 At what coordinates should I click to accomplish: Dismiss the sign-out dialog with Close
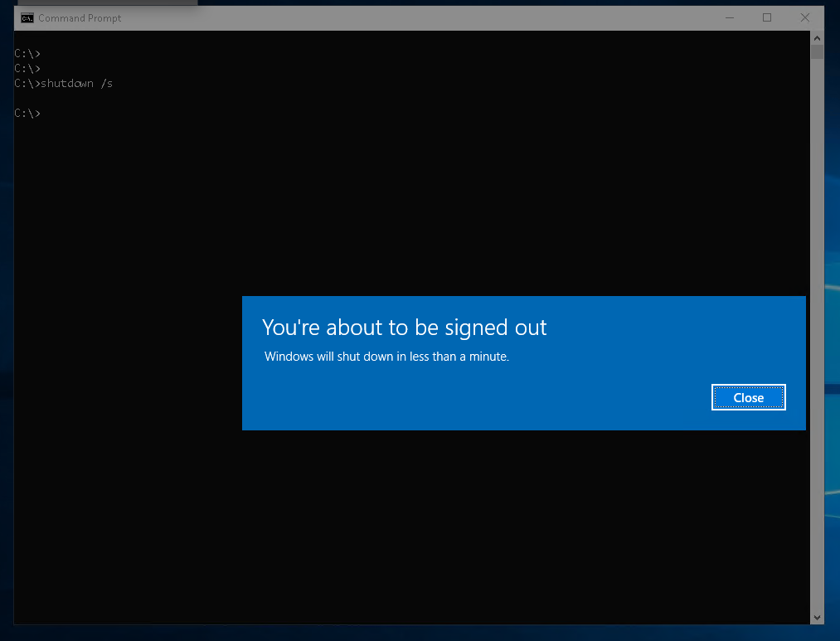click(749, 397)
